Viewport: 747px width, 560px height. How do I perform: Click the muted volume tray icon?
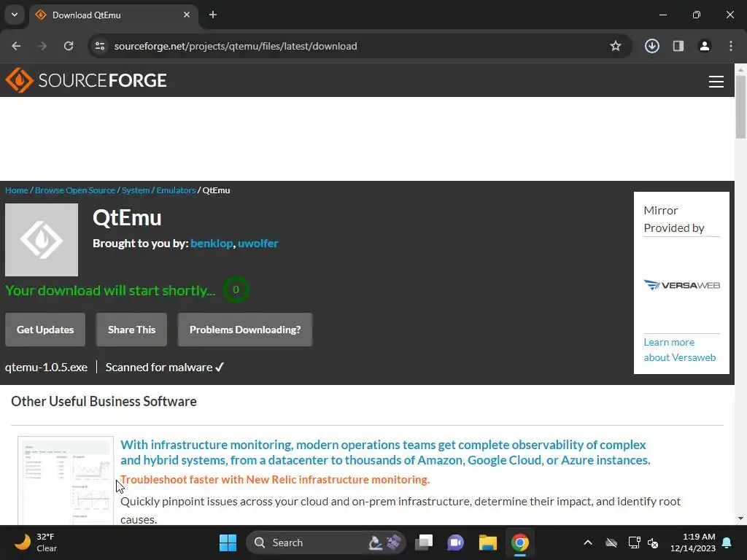653,542
